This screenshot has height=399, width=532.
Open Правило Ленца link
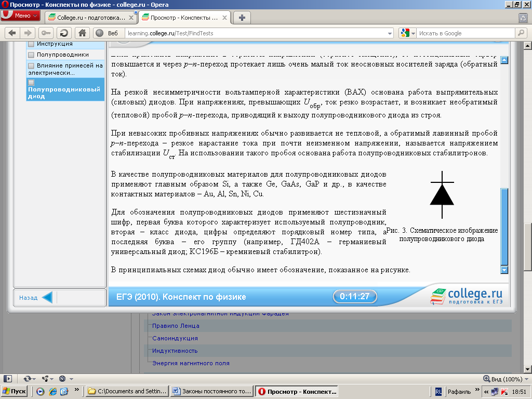click(176, 326)
